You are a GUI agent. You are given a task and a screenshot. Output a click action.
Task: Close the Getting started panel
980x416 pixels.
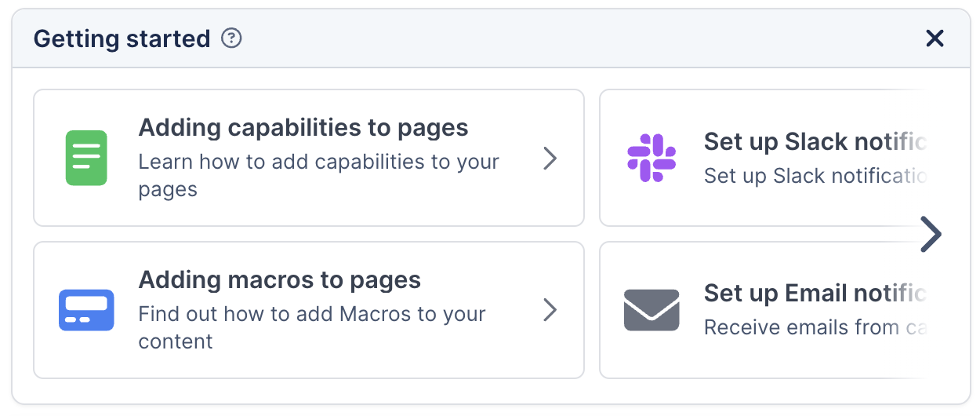(x=935, y=38)
